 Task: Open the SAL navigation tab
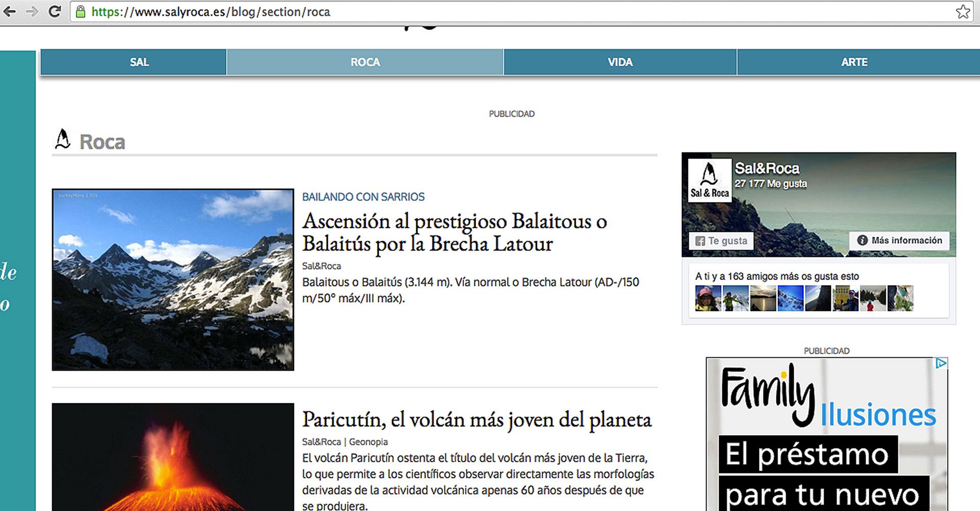point(139,62)
